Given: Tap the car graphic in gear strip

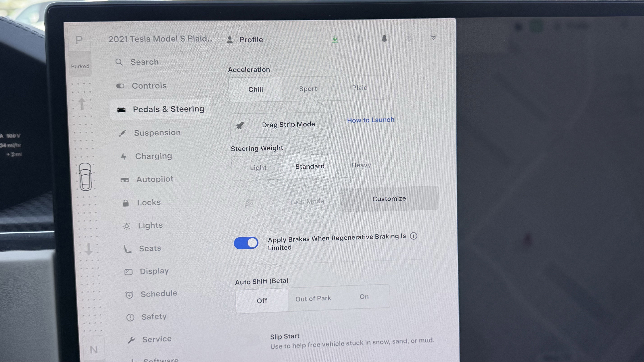Looking at the screenshot, I should click(85, 177).
